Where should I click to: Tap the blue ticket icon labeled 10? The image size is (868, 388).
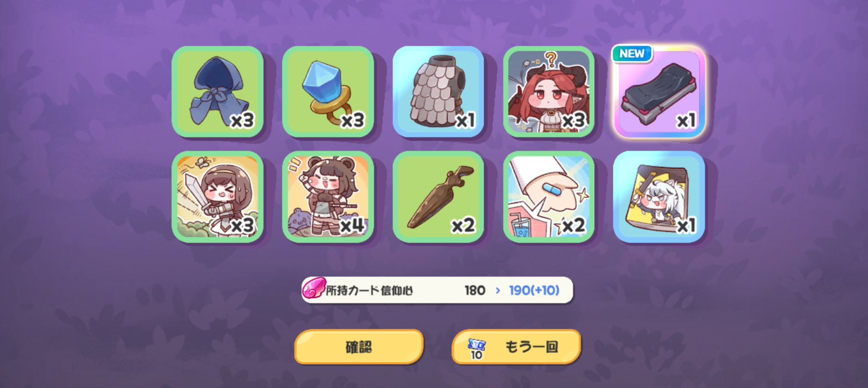pyautogui.click(x=477, y=348)
